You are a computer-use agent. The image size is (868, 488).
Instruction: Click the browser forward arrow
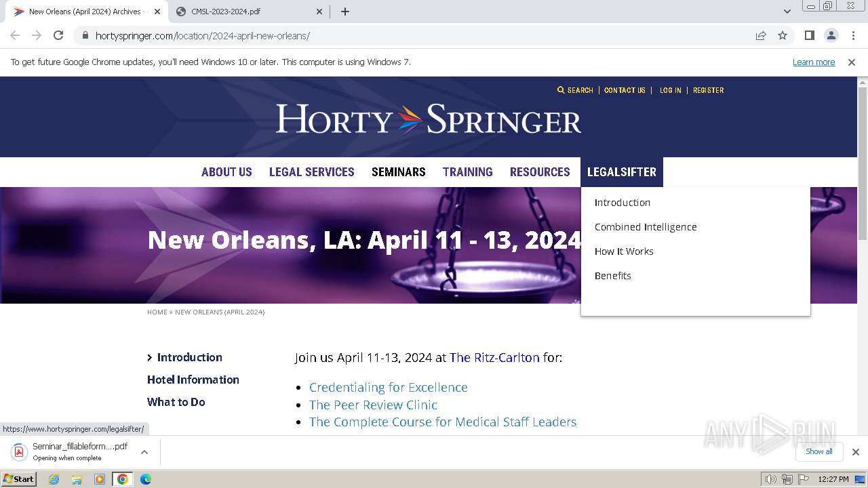(37, 35)
